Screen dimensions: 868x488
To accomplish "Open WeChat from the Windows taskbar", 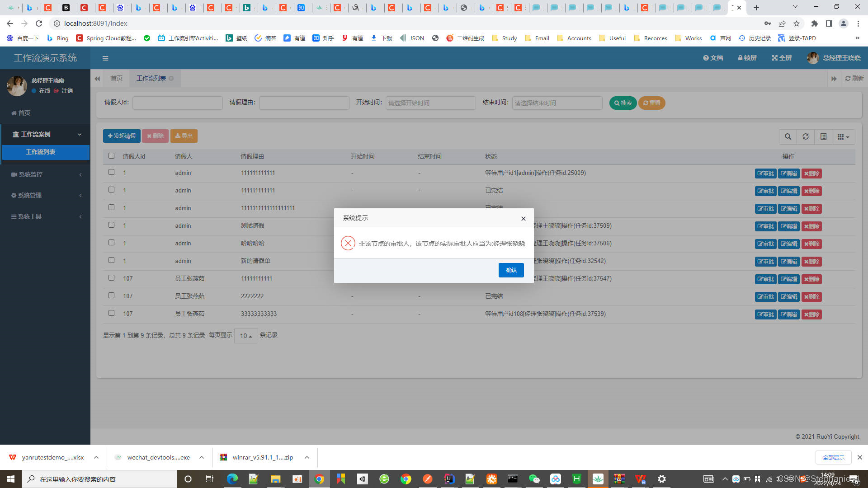I will coord(534,479).
